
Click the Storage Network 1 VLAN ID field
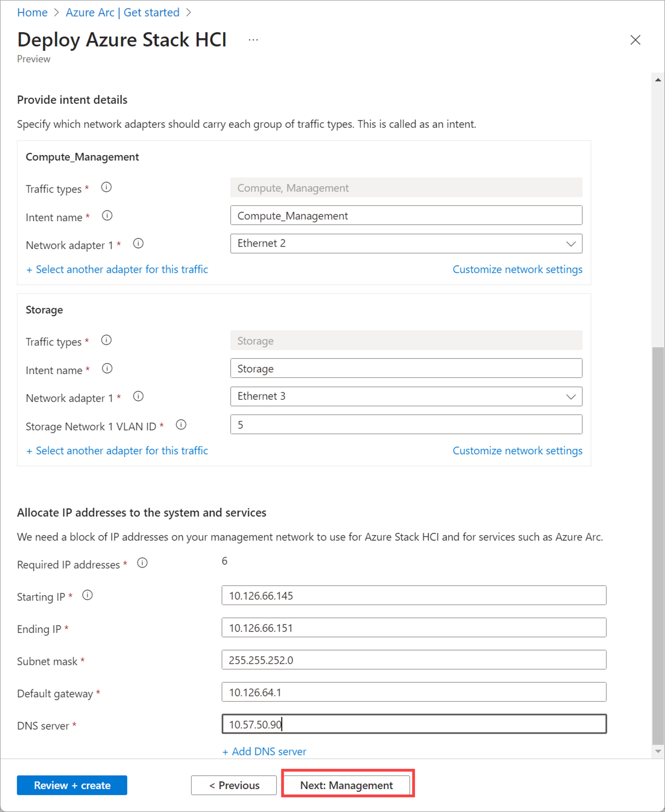406,425
